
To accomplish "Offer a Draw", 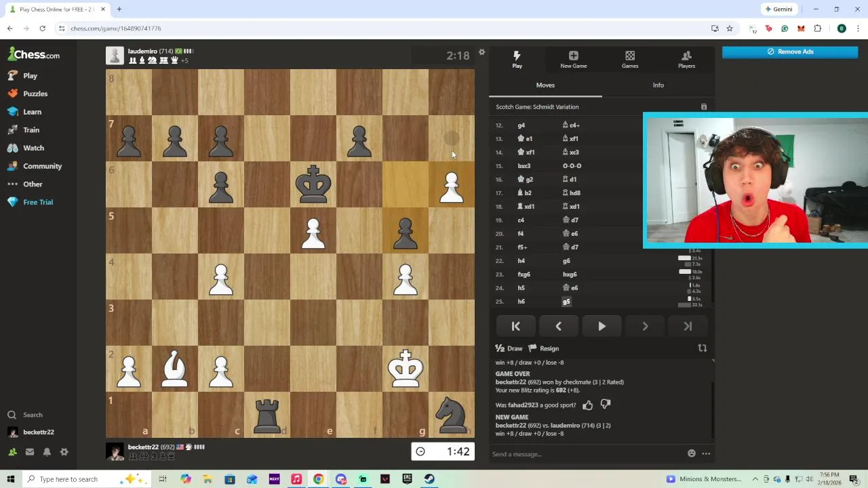I will (x=509, y=348).
